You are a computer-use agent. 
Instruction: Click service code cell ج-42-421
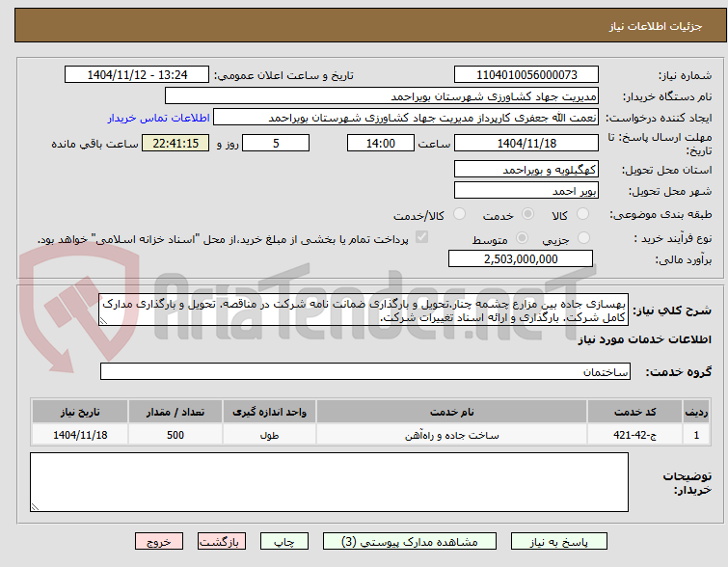point(634,435)
